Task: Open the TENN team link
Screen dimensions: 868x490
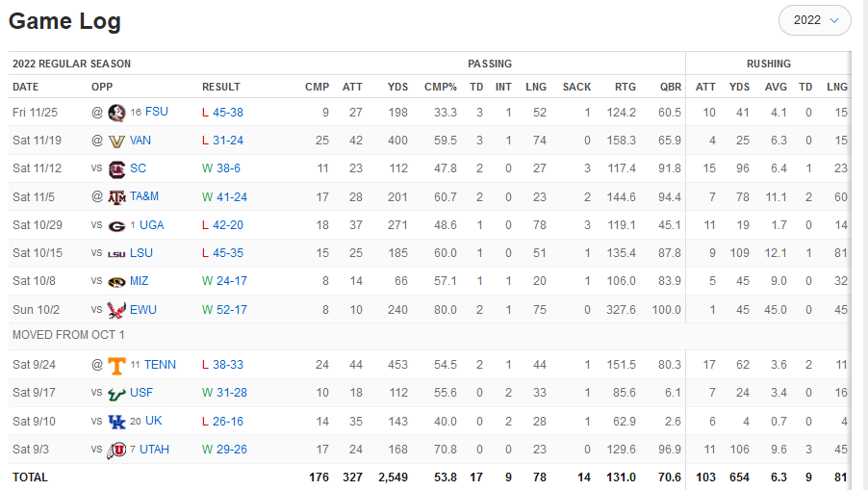Action: point(160,365)
